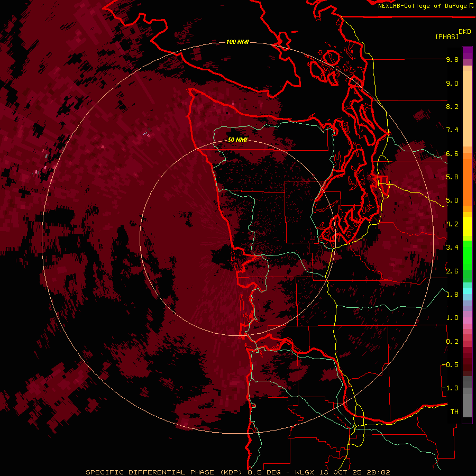
Task: Click the 1.8 scale value
Action: [x=452, y=295]
